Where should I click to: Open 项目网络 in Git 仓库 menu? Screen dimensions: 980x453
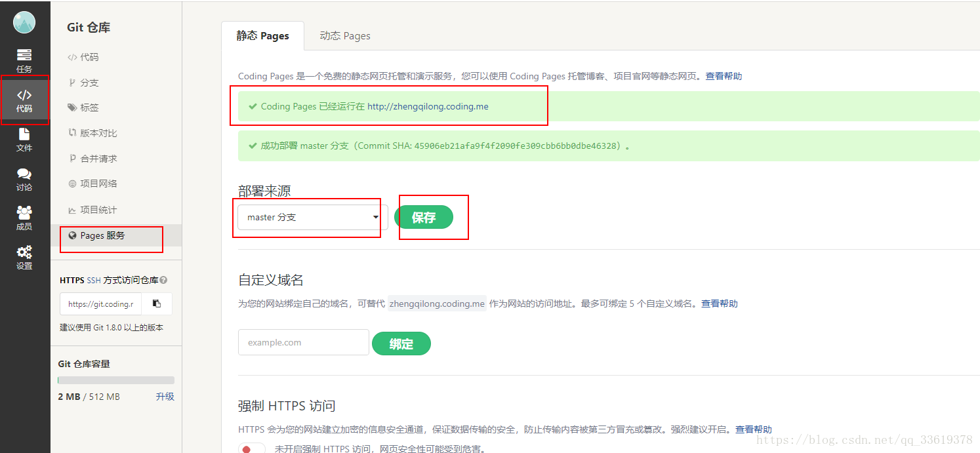92,184
